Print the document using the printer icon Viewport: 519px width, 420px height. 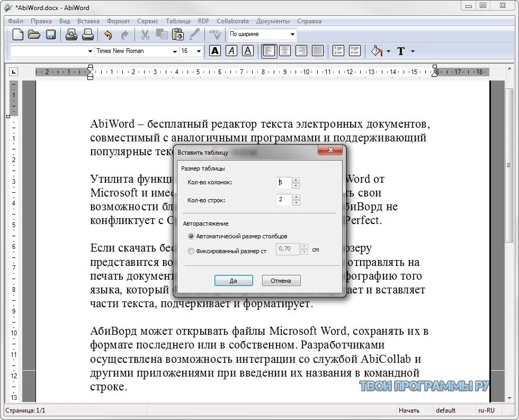coord(88,34)
